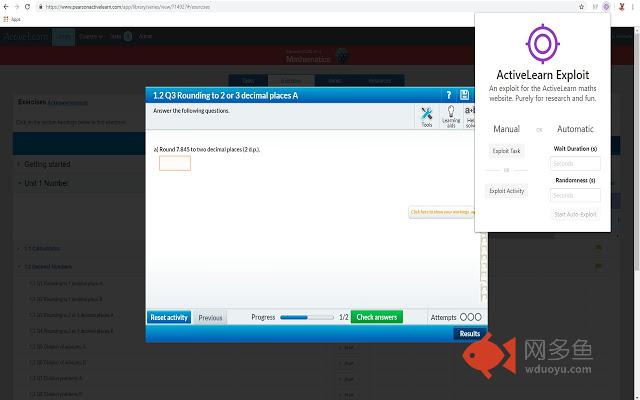Focus the Randomness seconds field
640x400 pixels.
[x=575, y=195]
